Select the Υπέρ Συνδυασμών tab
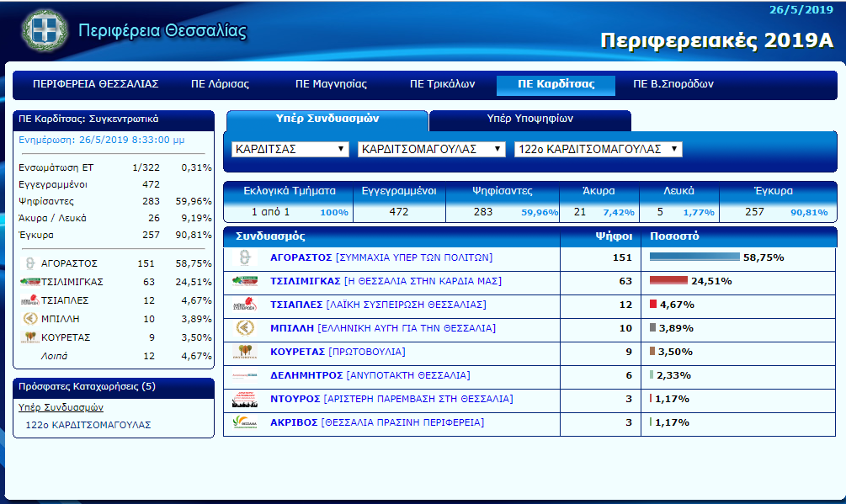This screenshot has width=846, height=504. click(x=327, y=119)
